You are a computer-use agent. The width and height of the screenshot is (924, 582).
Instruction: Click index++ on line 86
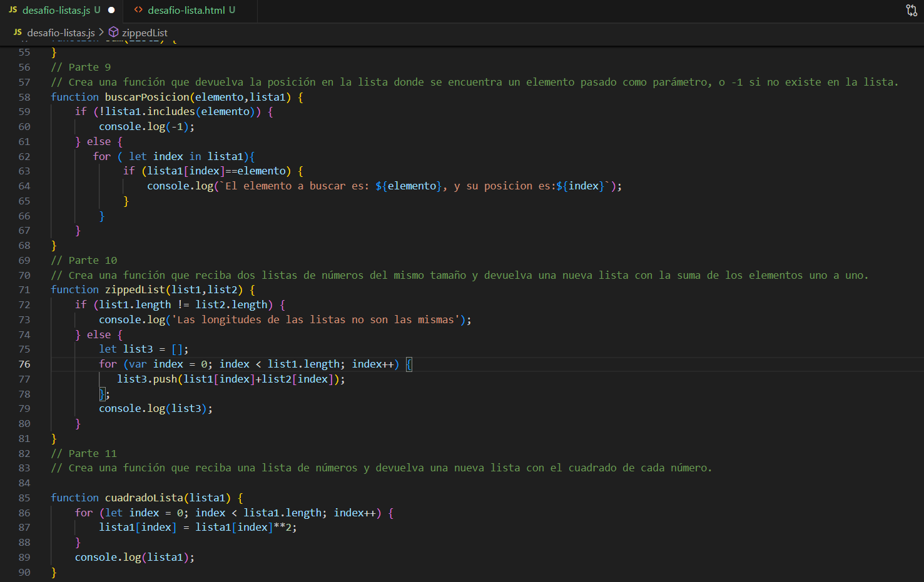355,513
